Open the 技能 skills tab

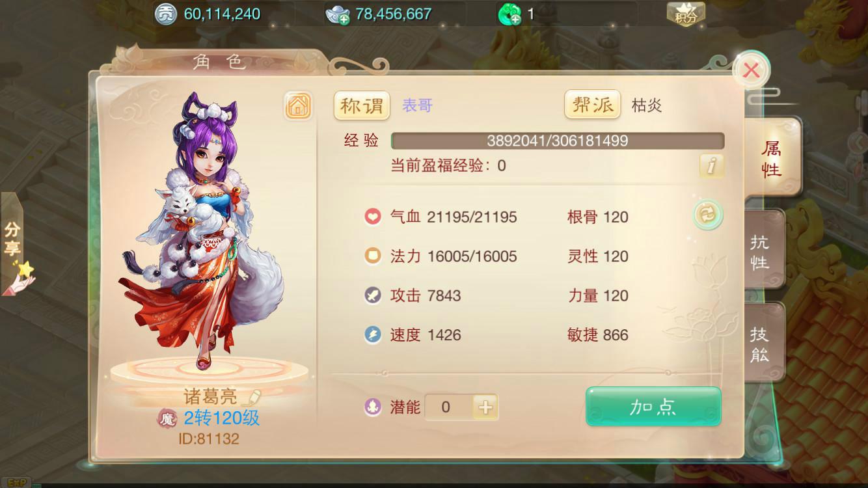[x=761, y=344]
